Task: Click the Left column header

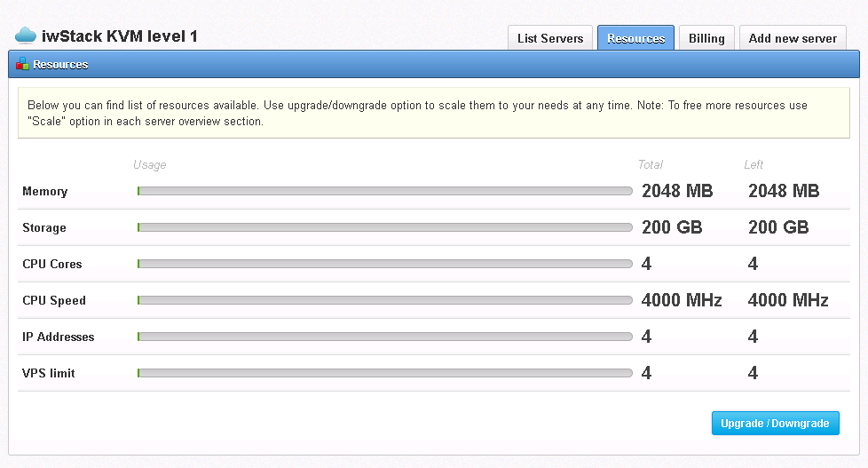Action: 754,164
